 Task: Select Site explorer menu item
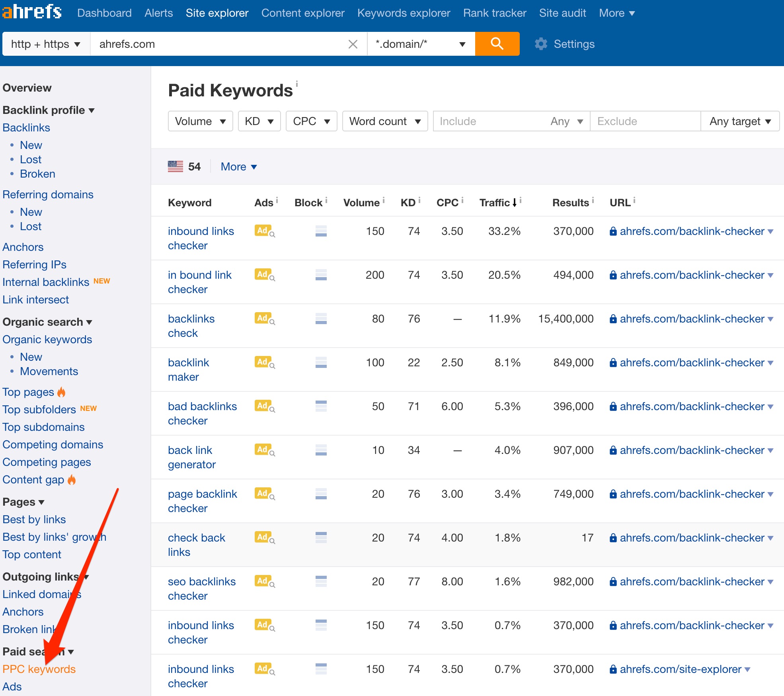(x=216, y=12)
